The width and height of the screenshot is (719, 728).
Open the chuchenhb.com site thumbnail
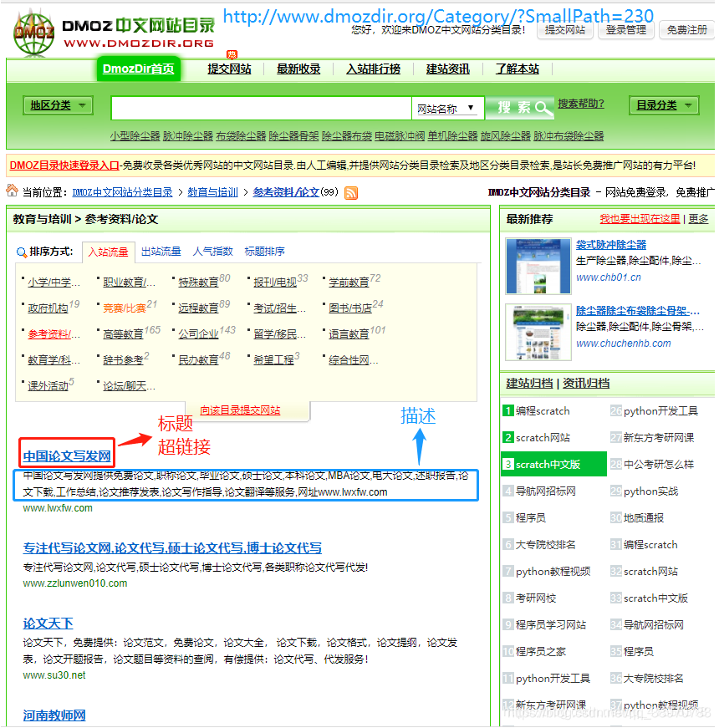tap(538, 333)
